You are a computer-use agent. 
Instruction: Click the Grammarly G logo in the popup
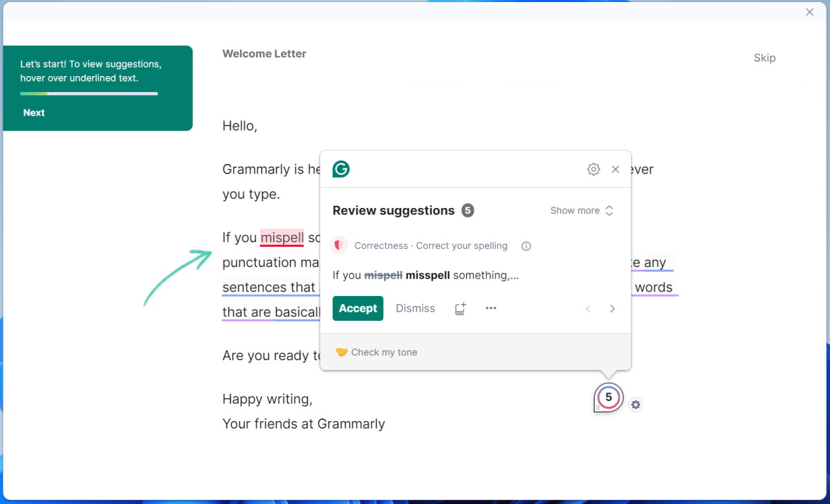click(x=340, y=168)
